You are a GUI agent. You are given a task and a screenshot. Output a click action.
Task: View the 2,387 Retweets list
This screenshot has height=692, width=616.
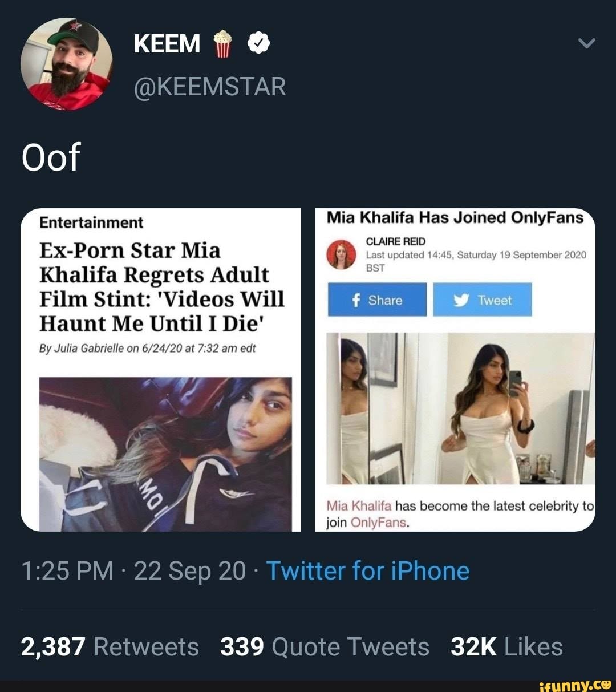[x=110, y=647]
